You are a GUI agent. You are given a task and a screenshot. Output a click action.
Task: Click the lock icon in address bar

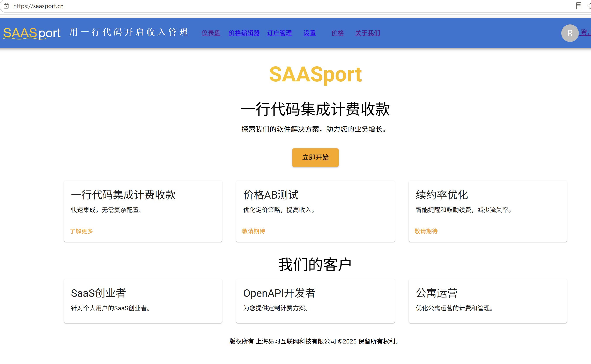[7, 6]
